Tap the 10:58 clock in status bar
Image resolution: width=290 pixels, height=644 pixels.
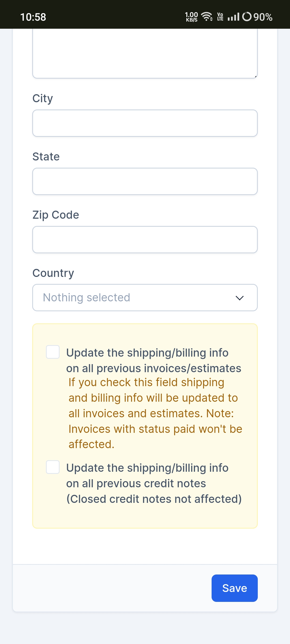[33, 17]
